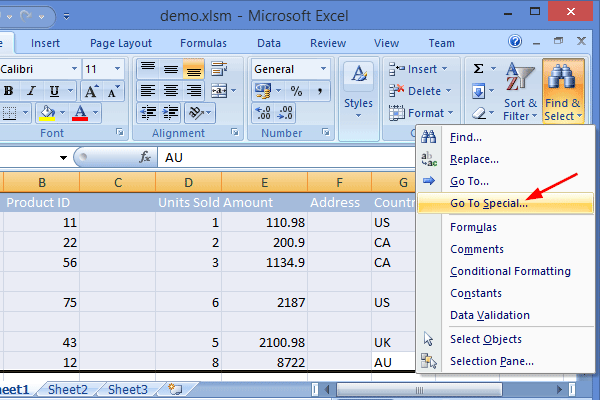Image resolution: width=600 pixels, height=400 pixels.
Task: Open the Sort & Filter tool
Action: click(519, 90)
